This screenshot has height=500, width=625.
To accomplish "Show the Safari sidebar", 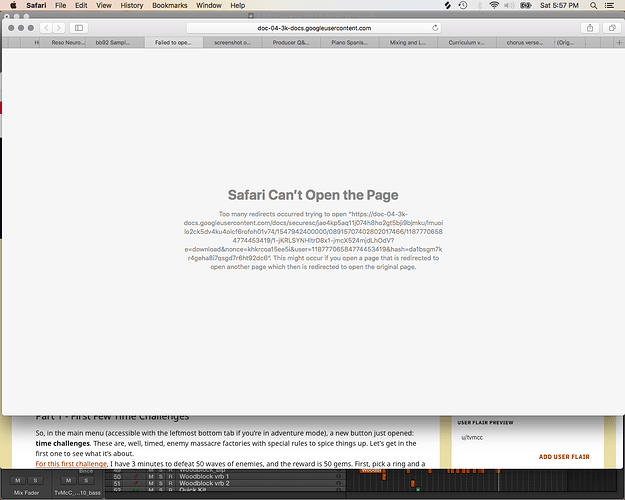I will (79, 28).
